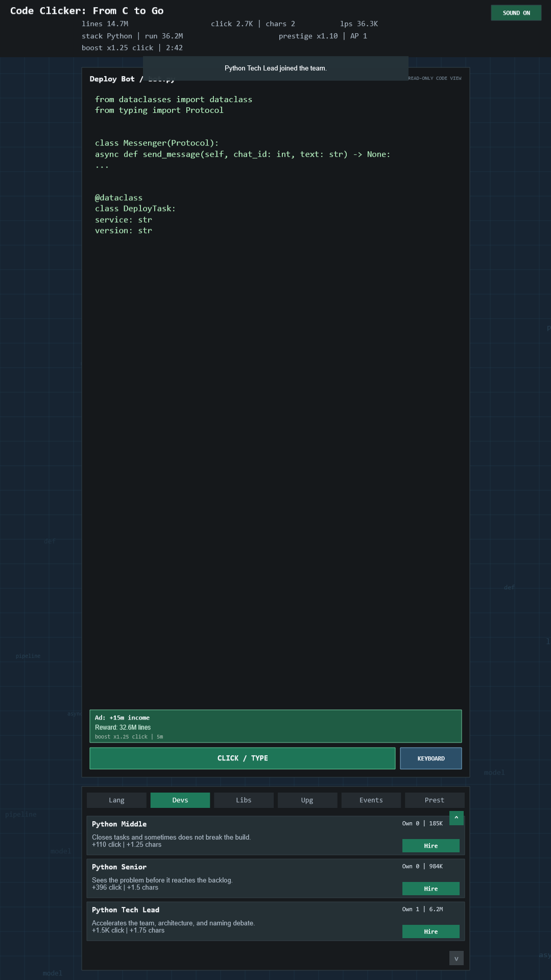Click the 'service: str' code line
Screen dimensions: 551x980
click(x=124, y=220)
